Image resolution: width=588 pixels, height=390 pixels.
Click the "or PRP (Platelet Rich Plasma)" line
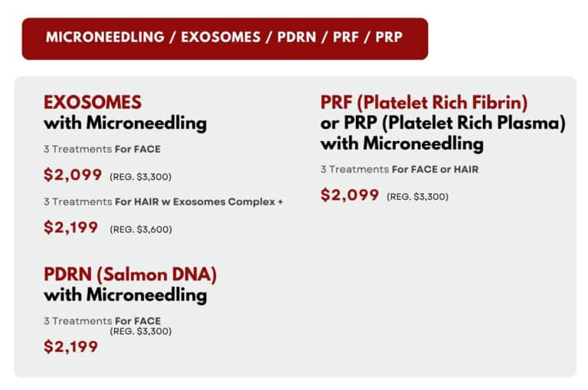click(x=443, y=123)
